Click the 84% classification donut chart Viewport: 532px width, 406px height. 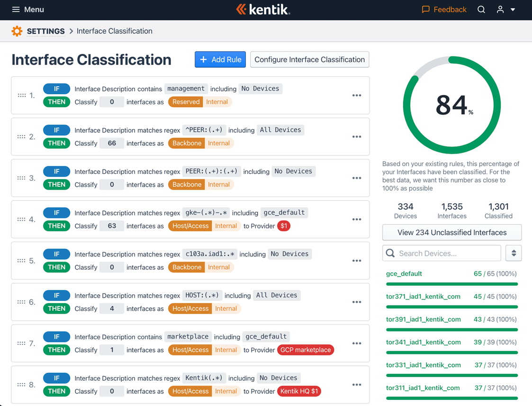[451, 105]
